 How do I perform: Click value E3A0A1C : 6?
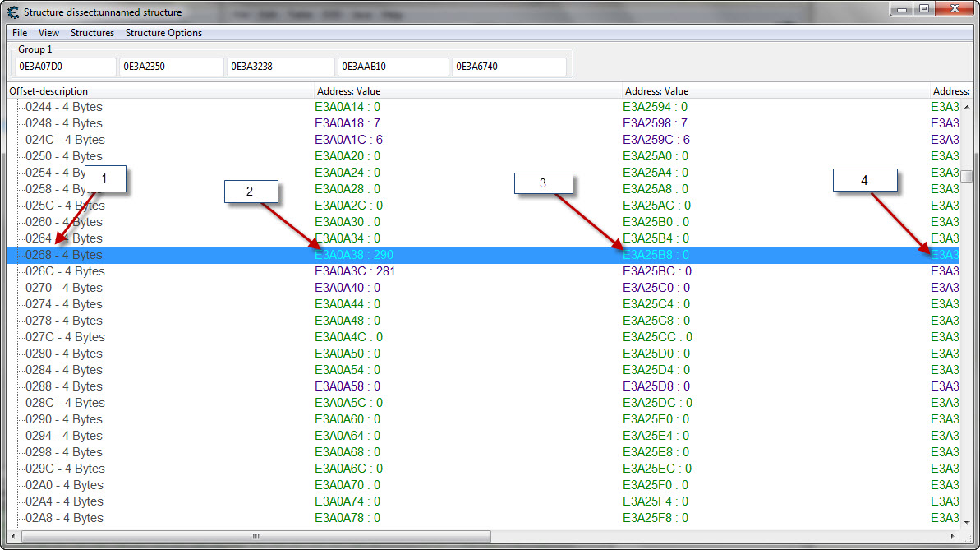348,140
